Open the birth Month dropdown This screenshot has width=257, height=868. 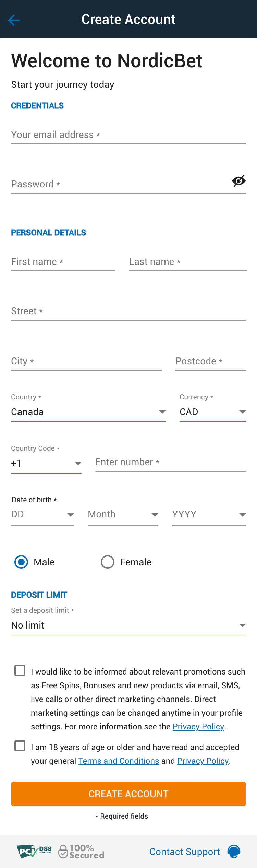coord(123,514)
